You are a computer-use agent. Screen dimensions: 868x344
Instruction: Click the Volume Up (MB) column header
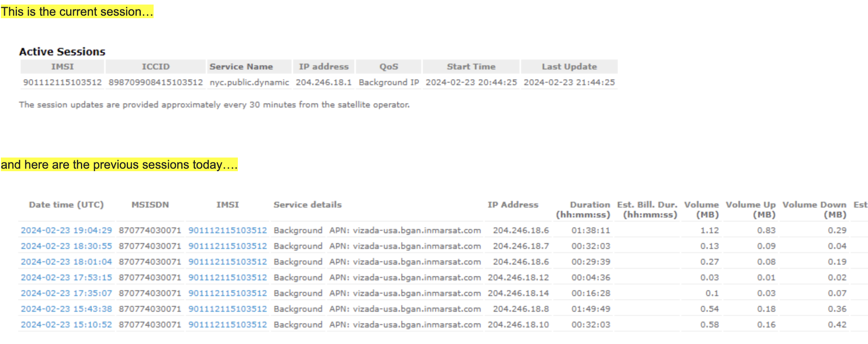click(x=750, y=210)
